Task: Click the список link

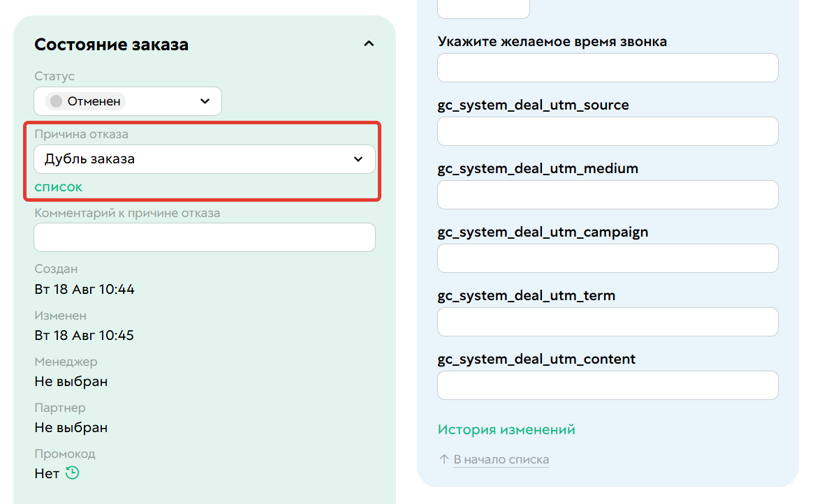Action: click(58, 187)
